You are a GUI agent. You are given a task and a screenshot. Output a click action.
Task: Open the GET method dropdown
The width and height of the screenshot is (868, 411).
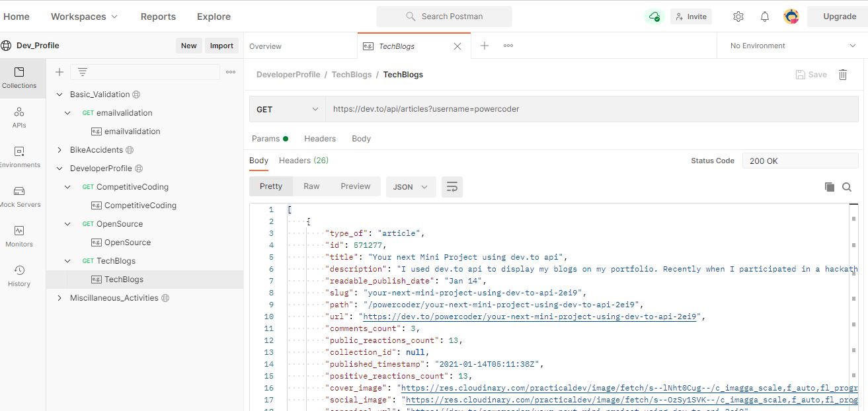[287, 109]
